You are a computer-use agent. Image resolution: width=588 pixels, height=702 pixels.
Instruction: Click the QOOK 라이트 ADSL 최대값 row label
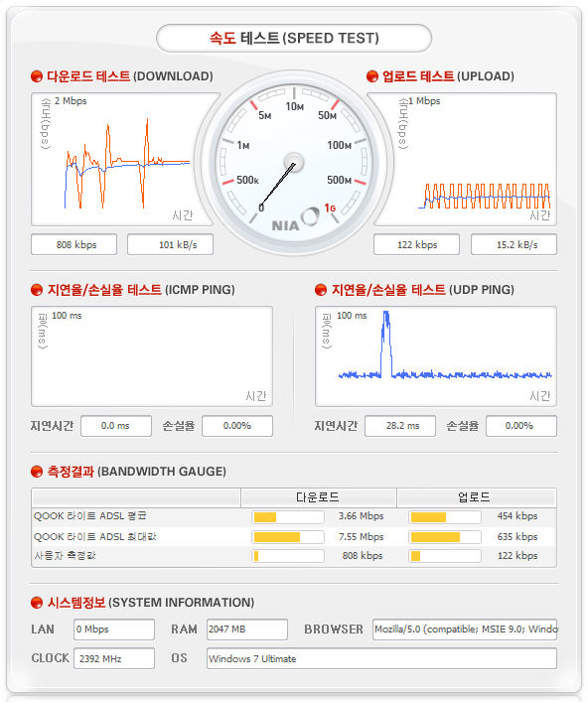pyautogui.click(x=95, y=536)
